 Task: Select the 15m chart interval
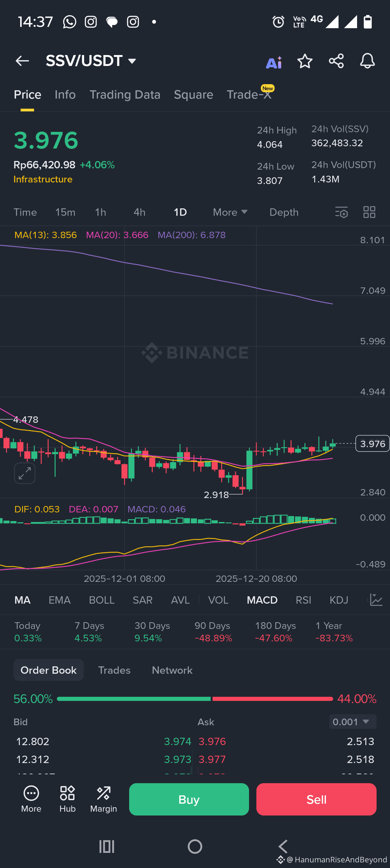(65, 212)
